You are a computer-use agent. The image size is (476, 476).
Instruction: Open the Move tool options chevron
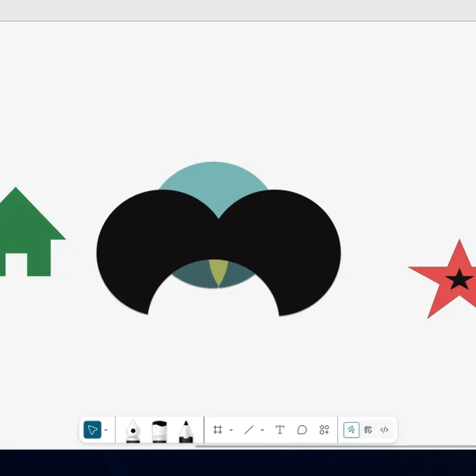pos(106,430)
